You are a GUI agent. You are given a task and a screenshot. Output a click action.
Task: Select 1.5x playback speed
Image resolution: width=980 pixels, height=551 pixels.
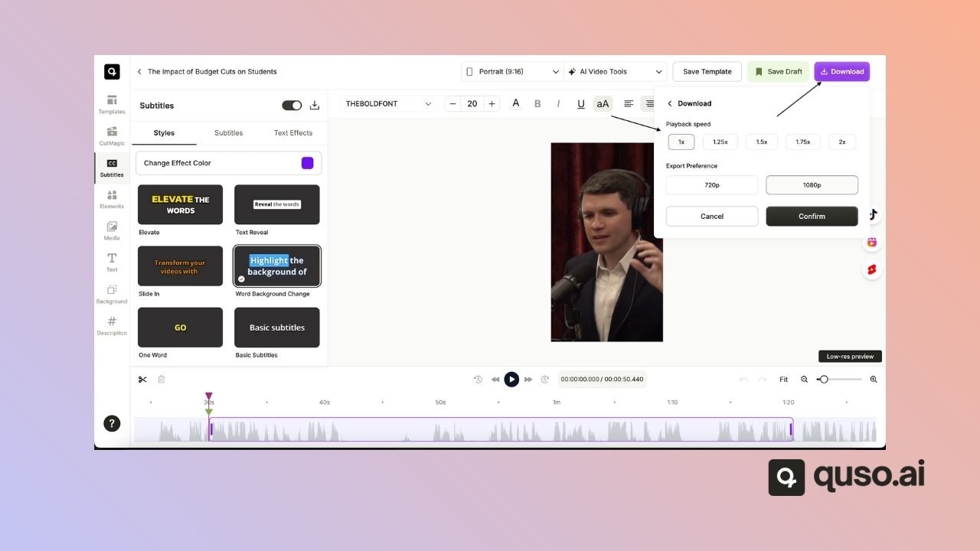click(x=762, y=142)
